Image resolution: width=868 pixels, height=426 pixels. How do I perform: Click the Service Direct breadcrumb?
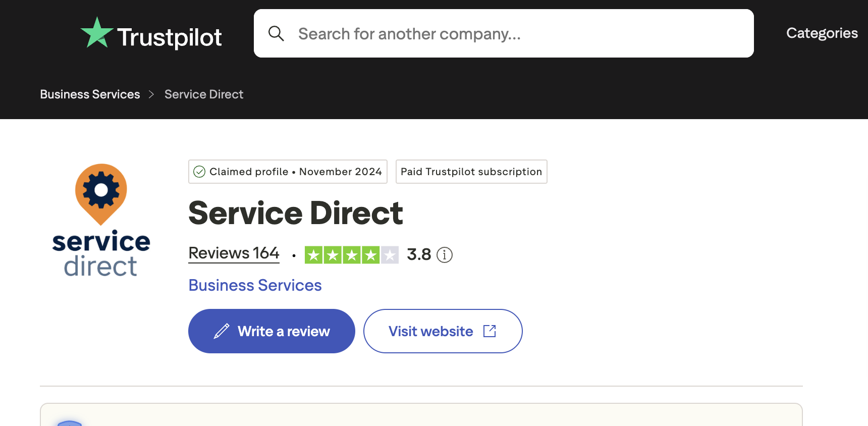tap(204, 94)
